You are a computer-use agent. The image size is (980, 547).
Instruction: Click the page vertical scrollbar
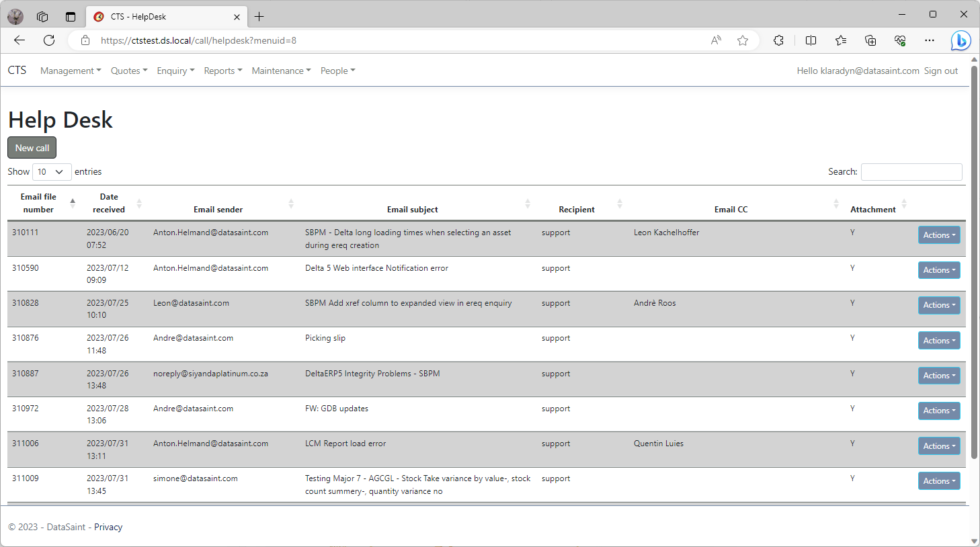pos(975,262)
